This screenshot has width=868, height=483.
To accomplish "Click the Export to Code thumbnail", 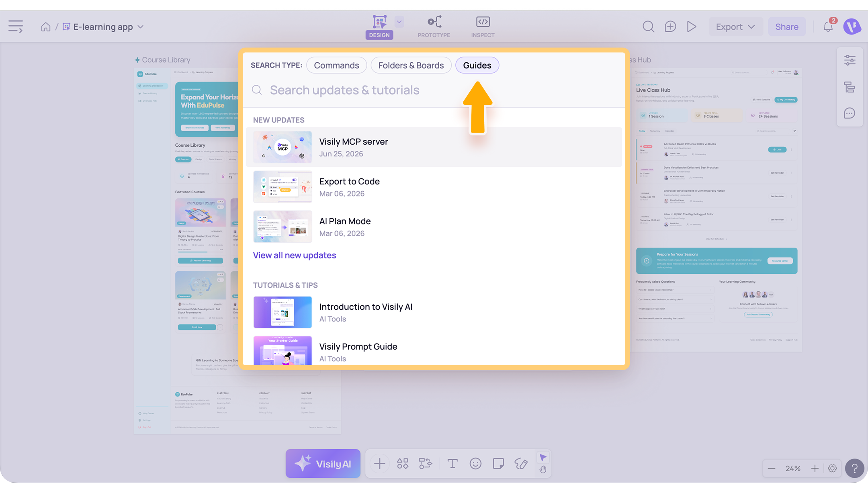I will [283, 187].
